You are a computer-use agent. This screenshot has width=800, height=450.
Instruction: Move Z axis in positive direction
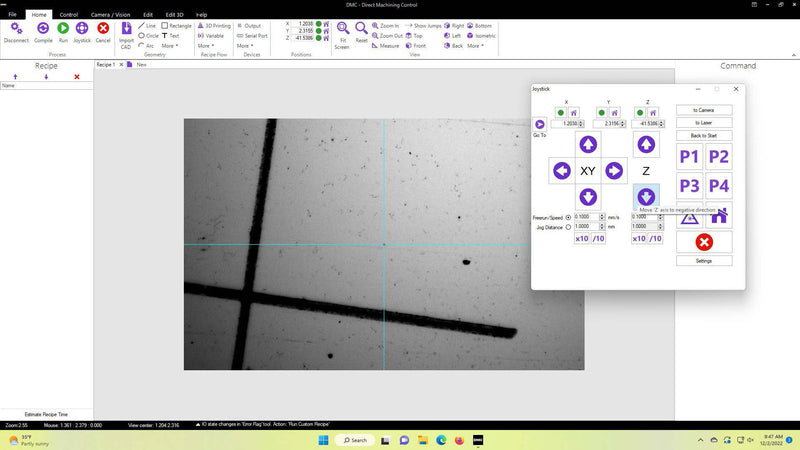pos(646,144)
